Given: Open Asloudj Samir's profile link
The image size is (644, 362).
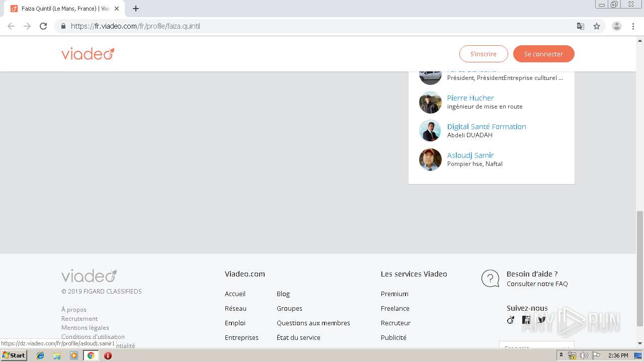Looking at the screenshot, I should pyautogui.click(x=470, y=155).
